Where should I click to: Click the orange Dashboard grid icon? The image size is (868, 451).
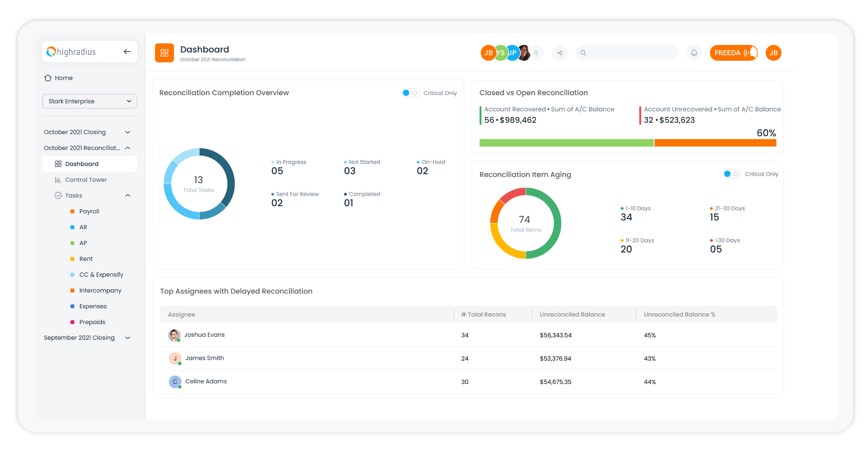tap(164, 53)
